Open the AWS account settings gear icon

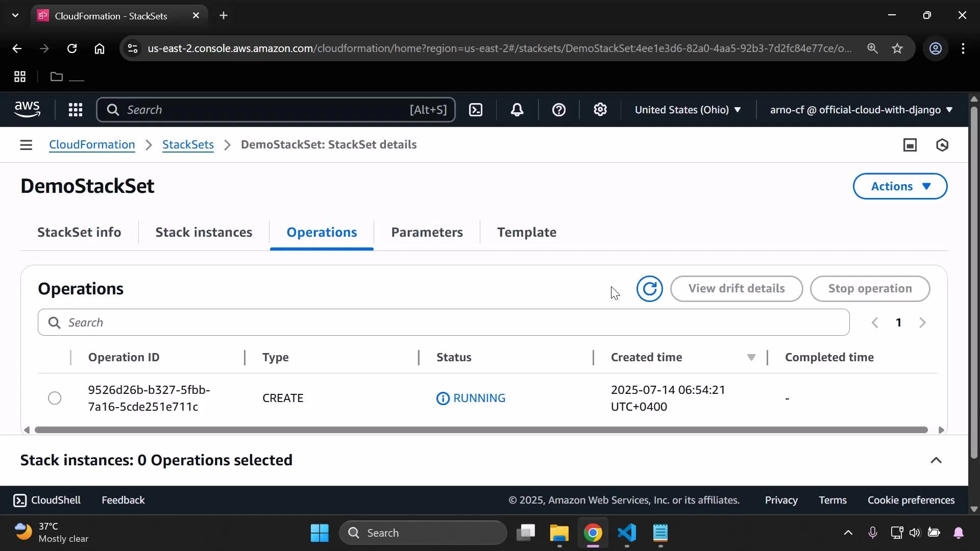point(600,110)
